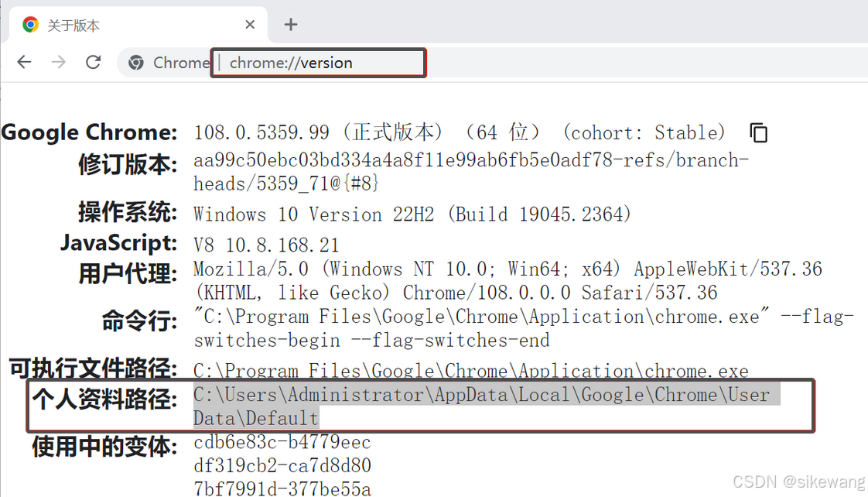Screen dimensions: 868x497
Task: Click the 操作系统 label
Action: (x=128, y=212)
